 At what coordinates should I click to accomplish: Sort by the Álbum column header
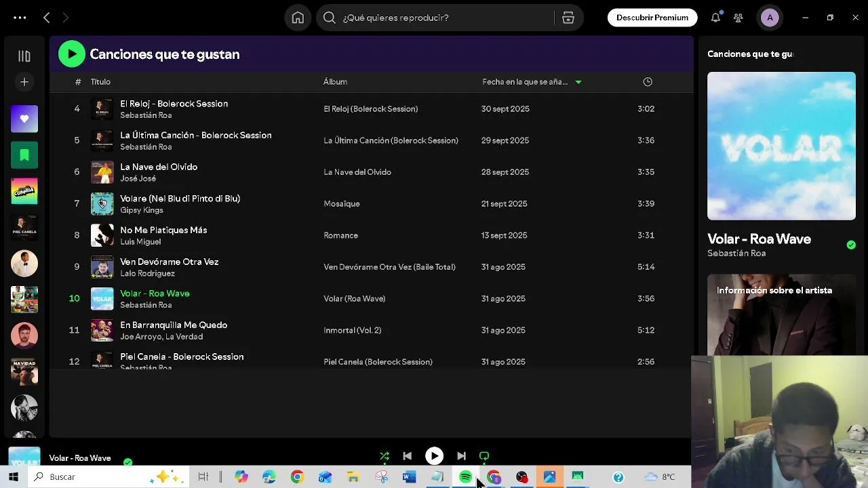[335, 81]
